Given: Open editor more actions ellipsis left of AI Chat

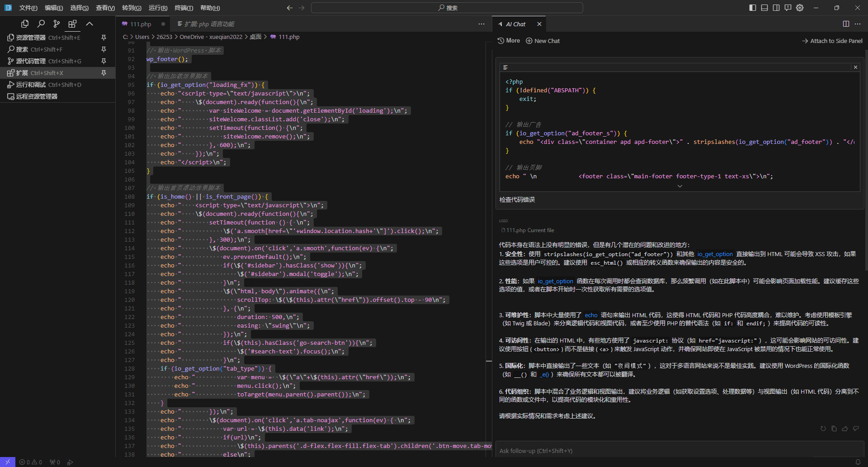Looking at the screenshot, I should click(481, 24).
